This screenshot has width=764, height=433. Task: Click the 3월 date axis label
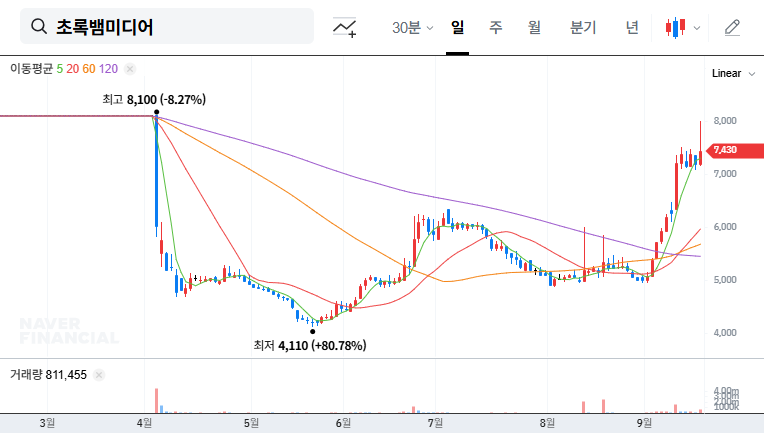coord(47,423)
